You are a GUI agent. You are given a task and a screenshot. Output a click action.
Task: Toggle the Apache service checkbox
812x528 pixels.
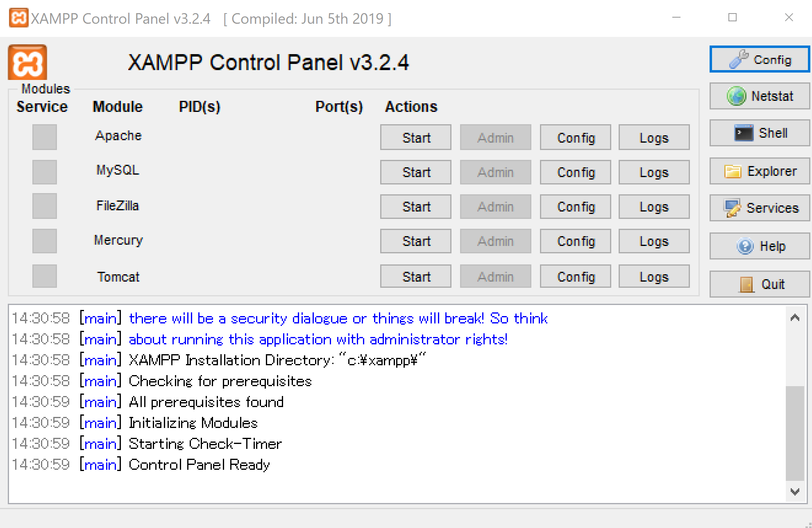click(45, 137)
